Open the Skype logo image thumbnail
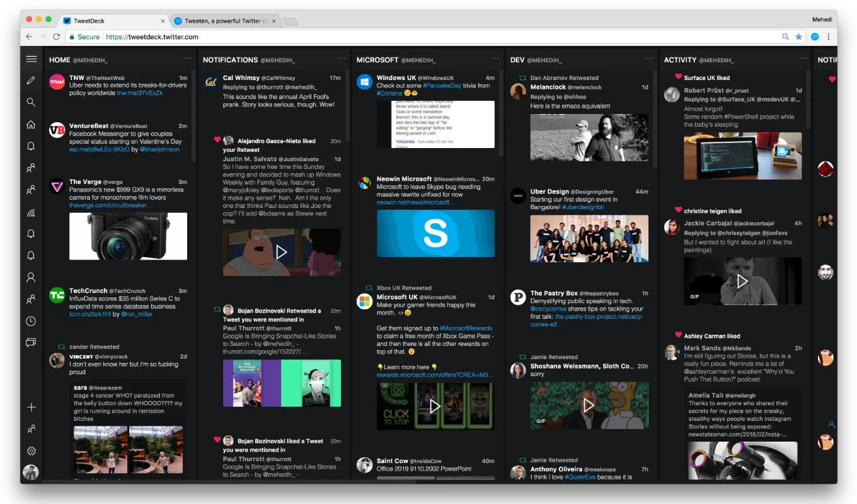The height and width of the screenshot is (504, 857). click(x=435, y=233)
